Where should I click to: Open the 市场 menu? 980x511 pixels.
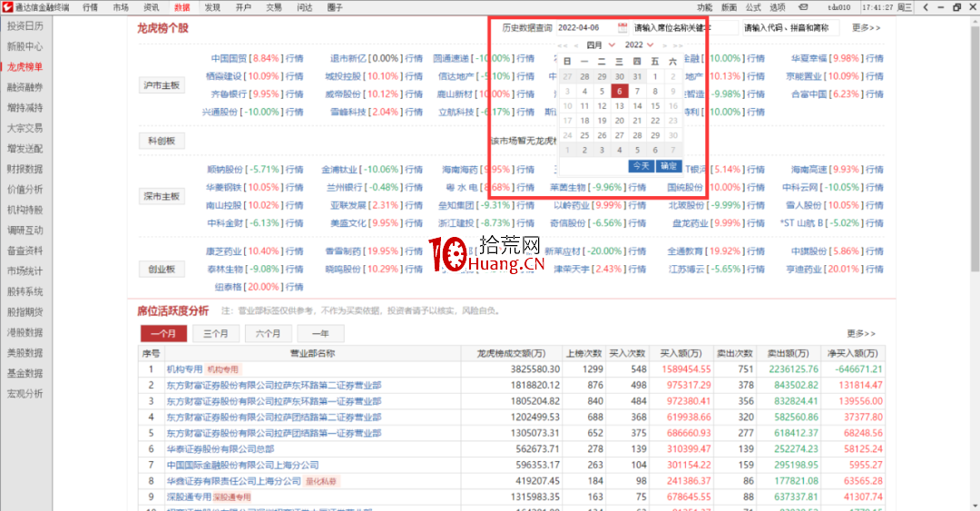point(121,7)
